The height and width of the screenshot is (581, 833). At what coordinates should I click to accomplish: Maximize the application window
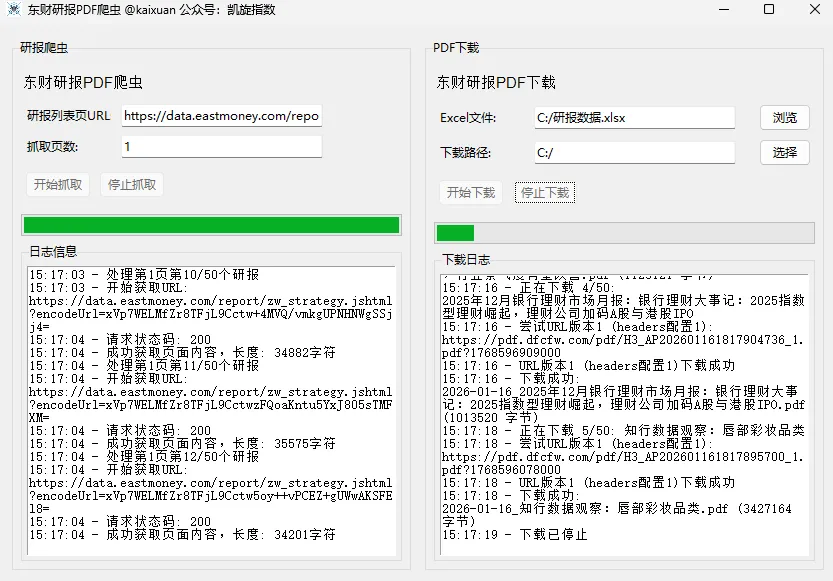[769, 9]
